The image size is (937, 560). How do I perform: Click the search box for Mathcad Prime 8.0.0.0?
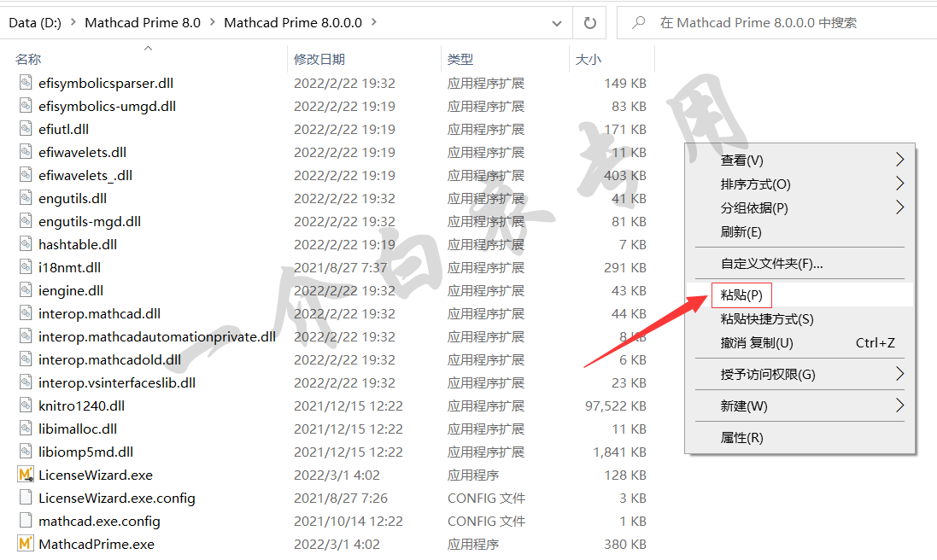(x=777, y=23)
